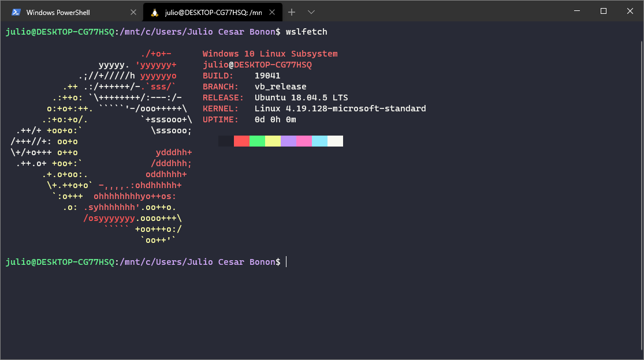Click kernel value 'Linux 4.19.128-microsoft-standard'
This screenshot has width=644, height=360.
click(340, 108)
